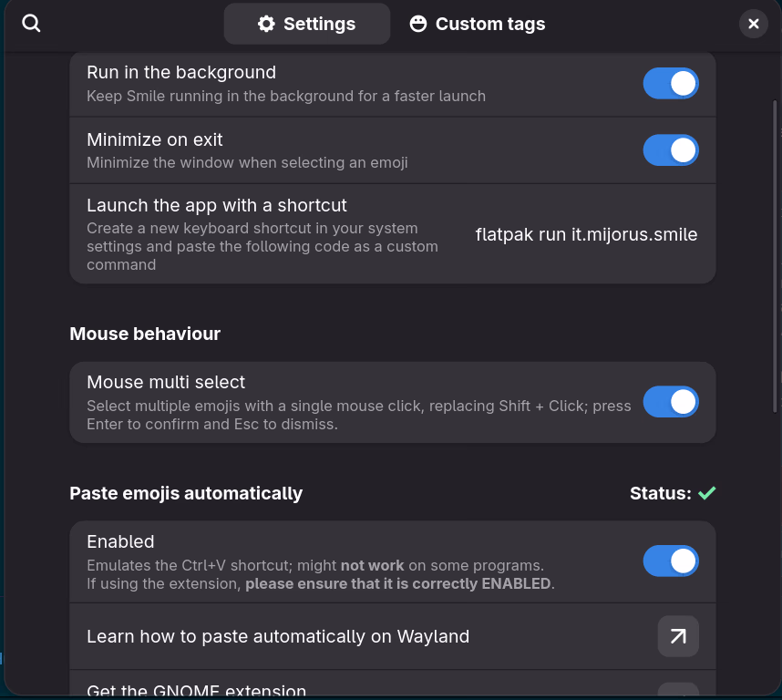Viewport: 782px width, 700px height.
Task: Click the close button in the top bar
Action: pyautogui.click(x=753, y=24)
